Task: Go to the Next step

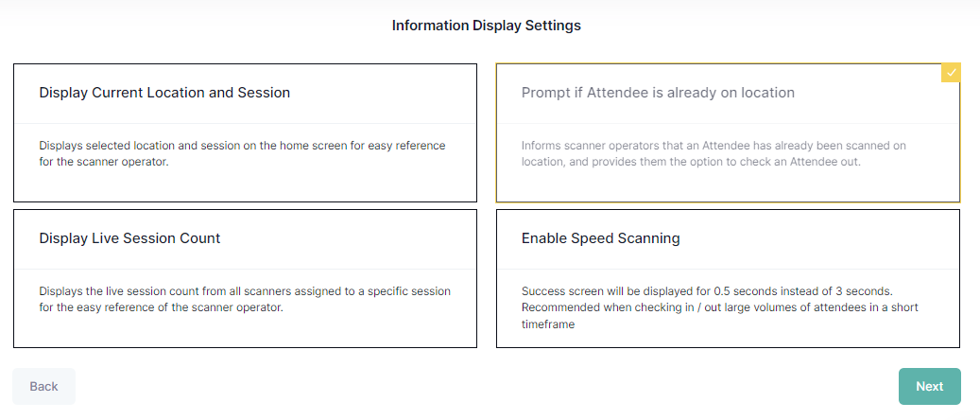Action: pos(929,386)
